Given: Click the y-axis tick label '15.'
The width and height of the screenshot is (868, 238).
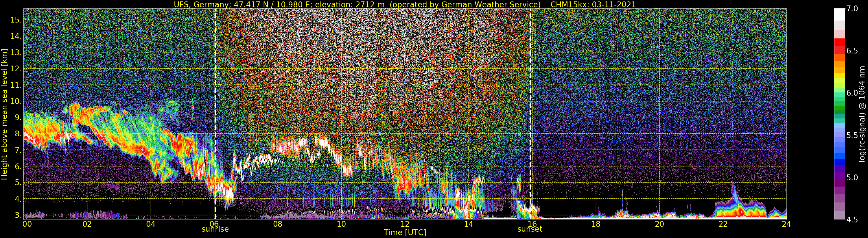Looking at the screenshot, I should point(16,20).
